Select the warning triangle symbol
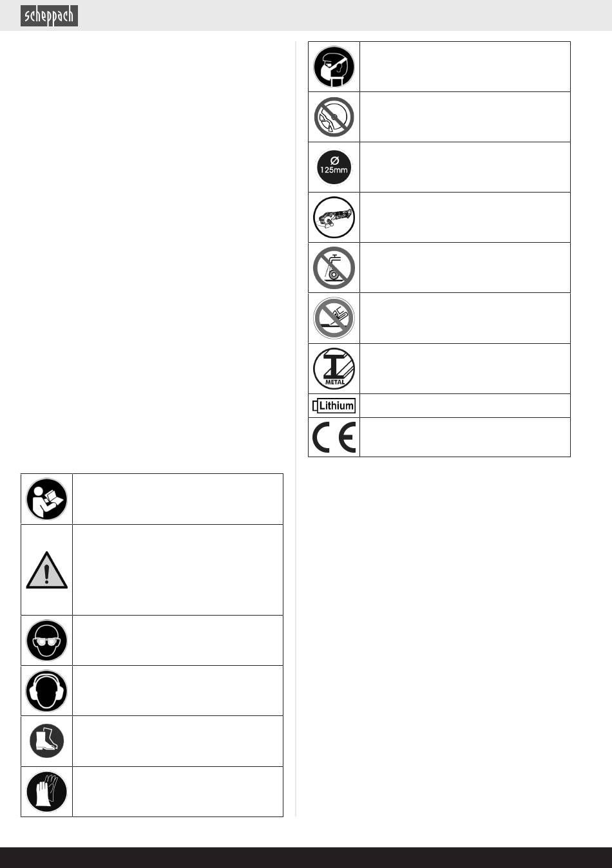This screenshot has width=612, height=868. pyautogui.click(x=46, y=571)
